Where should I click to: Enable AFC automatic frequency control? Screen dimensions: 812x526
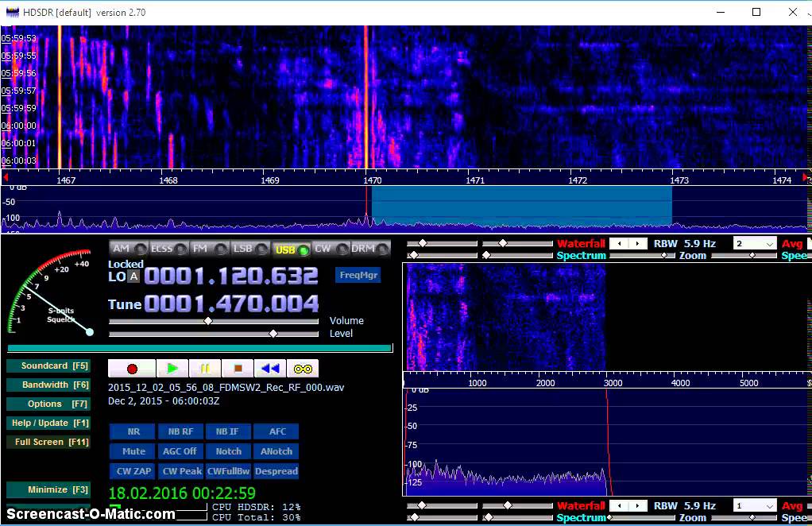(x=276, y=431)
